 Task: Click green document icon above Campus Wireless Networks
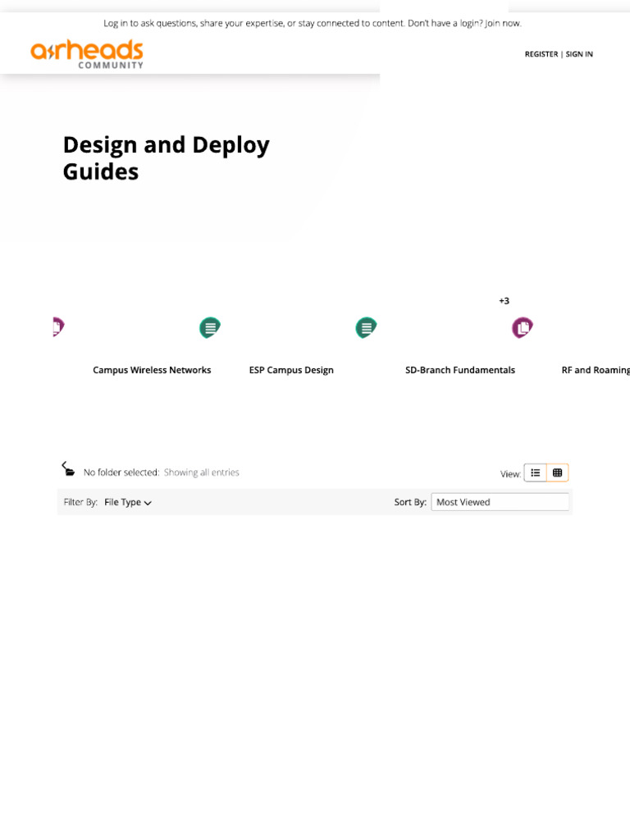(210, 327)
